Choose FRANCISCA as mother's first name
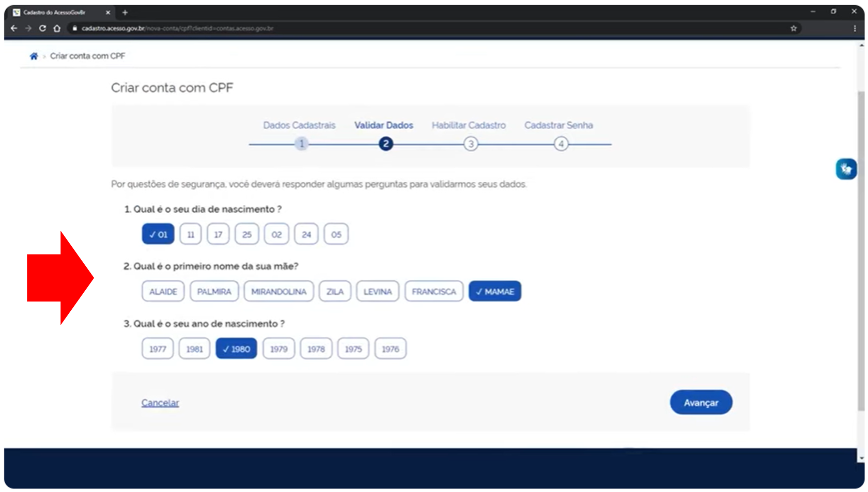This screenshot has height=492, width=868. 433,292
